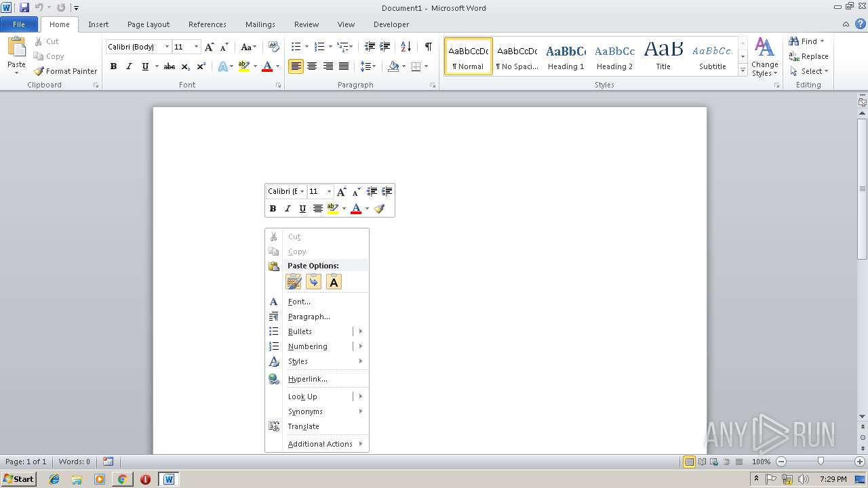Click the Find button in the Editing group

tap(806, 41)
